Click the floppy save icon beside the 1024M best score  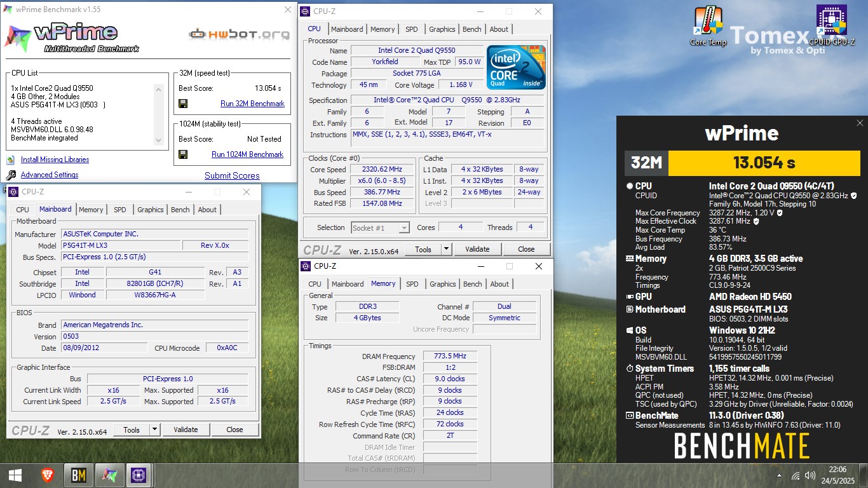[x=183, y=154]
